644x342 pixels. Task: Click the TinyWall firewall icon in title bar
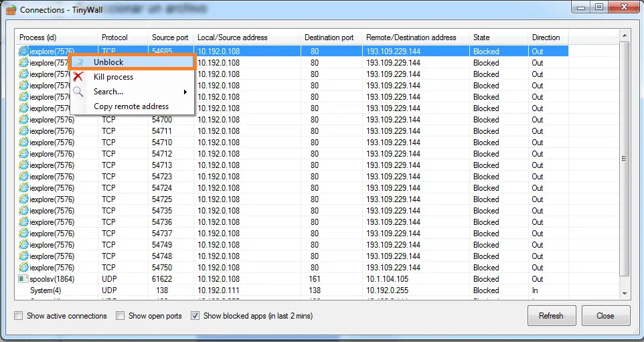pos(11,9)
